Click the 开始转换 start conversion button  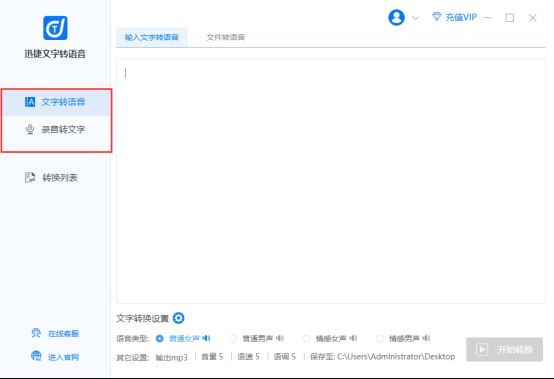(504, 349)
